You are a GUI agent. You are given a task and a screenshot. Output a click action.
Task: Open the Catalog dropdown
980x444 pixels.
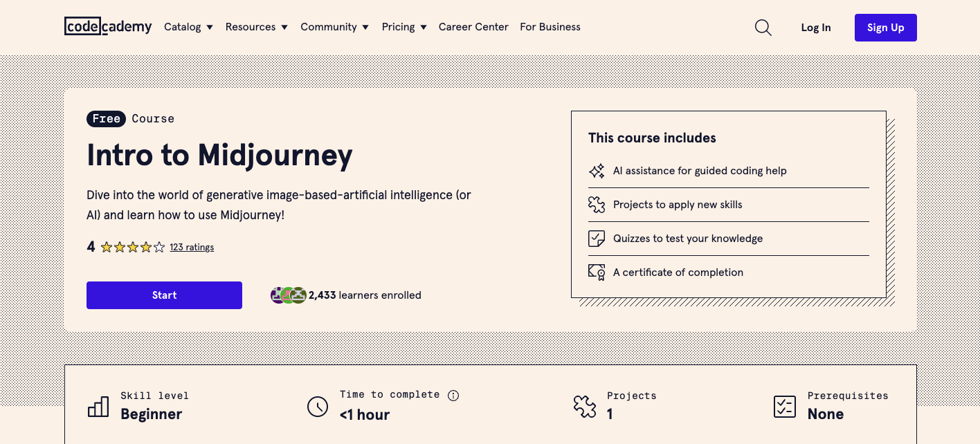coord(188,27)
